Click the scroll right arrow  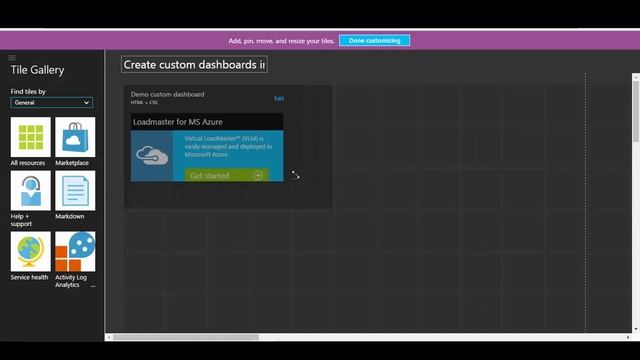coord(628,337)
